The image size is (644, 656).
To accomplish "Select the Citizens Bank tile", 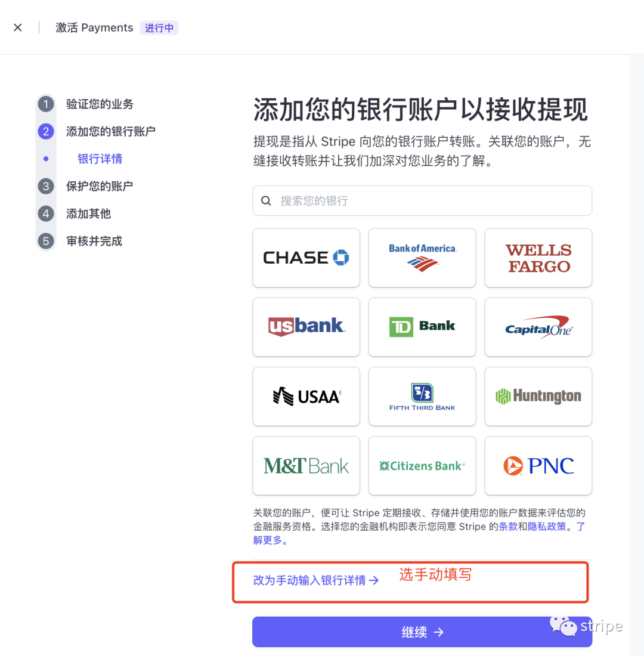I will (x=422, y=466).
